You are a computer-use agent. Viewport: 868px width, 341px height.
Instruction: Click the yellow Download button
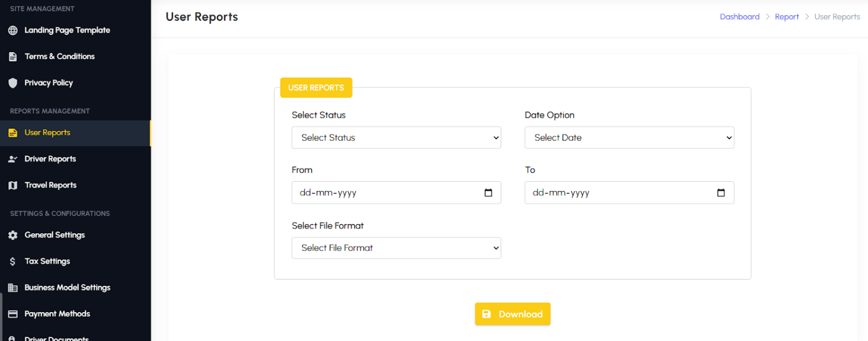click(513, 314)
